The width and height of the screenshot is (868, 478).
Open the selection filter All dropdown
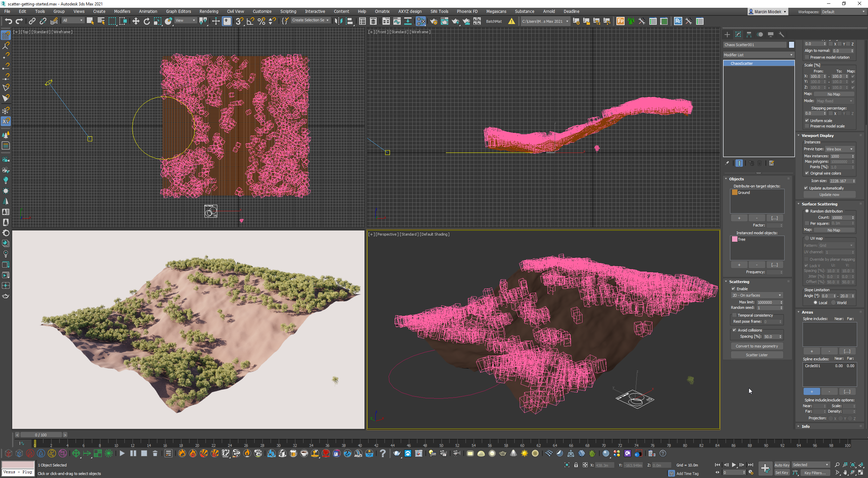(x=73, y=20)
